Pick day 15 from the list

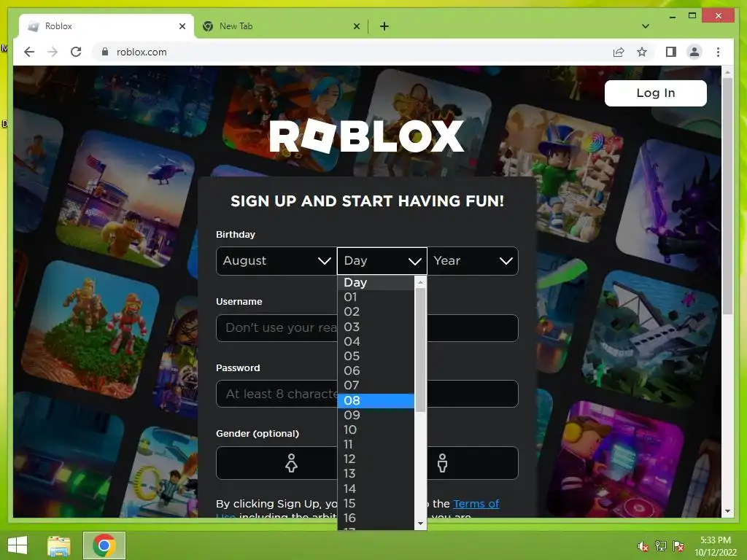click(376, 503)
